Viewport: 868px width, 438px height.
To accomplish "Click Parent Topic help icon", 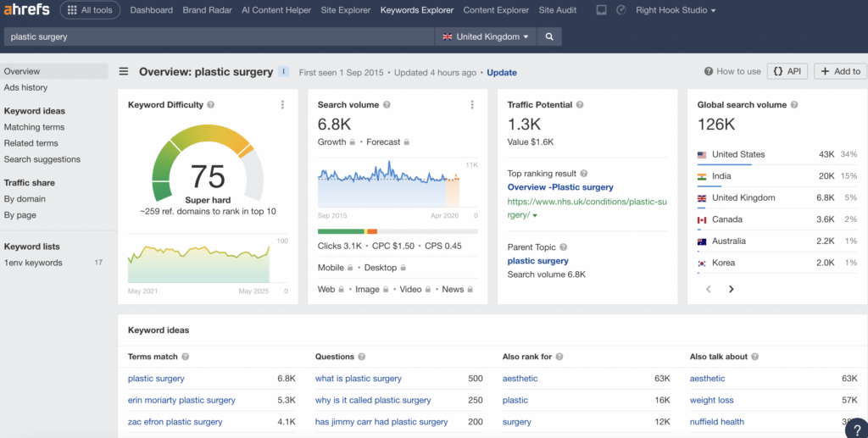I will tap(563, 247).
